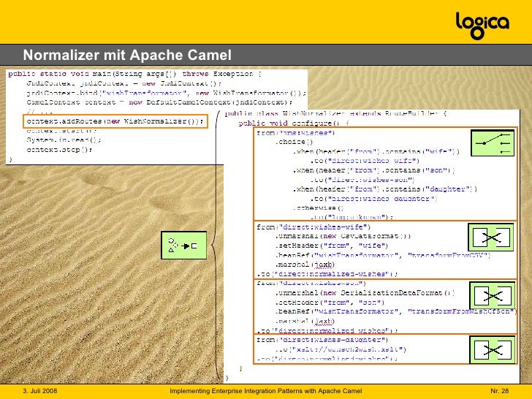The image size is (532, 399).
Task: Click the '.unmarshal(new CsvDataFormat())' line
Action: (x=343, y=236)
